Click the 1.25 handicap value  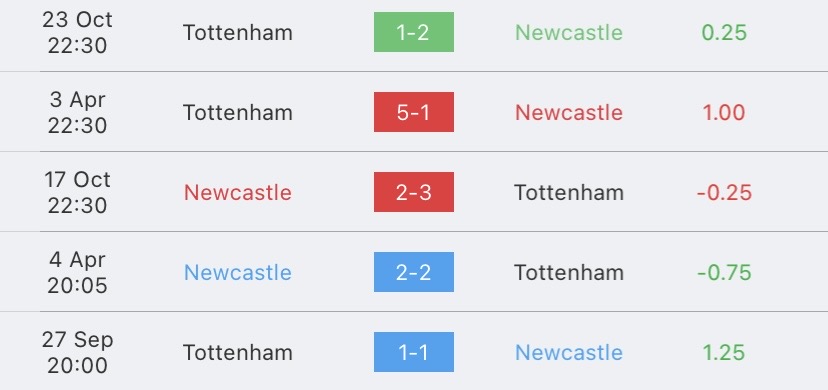click(724, 353)
